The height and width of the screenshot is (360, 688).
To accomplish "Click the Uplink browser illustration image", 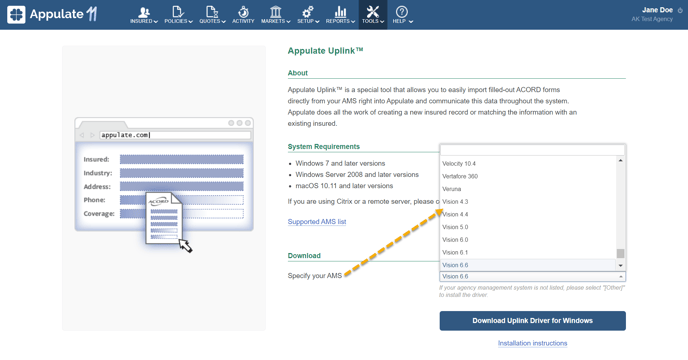I will coord(164,184).
